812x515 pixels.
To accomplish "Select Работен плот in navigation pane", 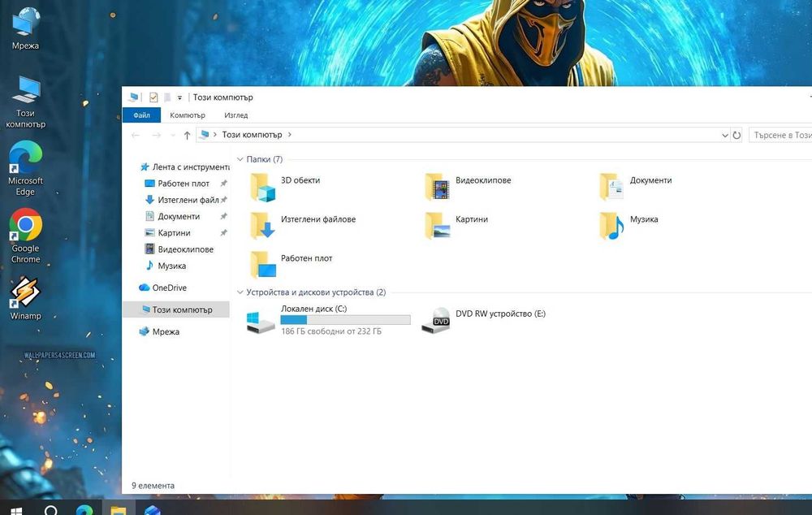I will coord(177,184).
